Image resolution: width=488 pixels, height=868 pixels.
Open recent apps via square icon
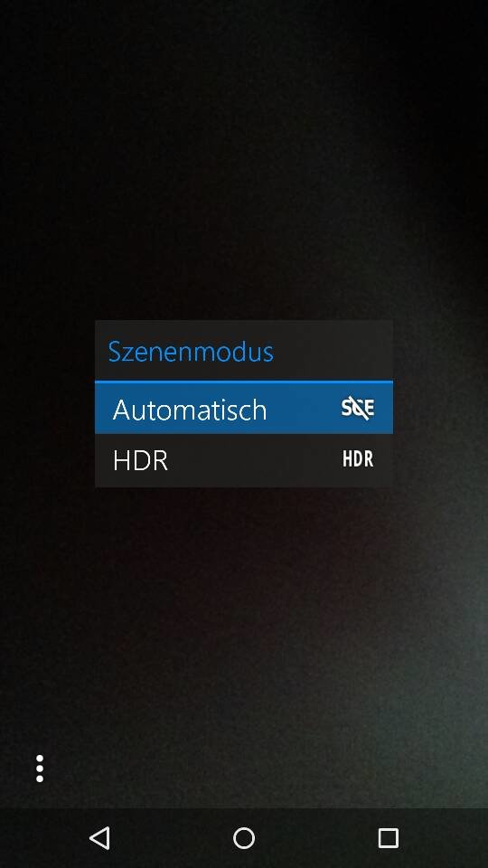388,838
